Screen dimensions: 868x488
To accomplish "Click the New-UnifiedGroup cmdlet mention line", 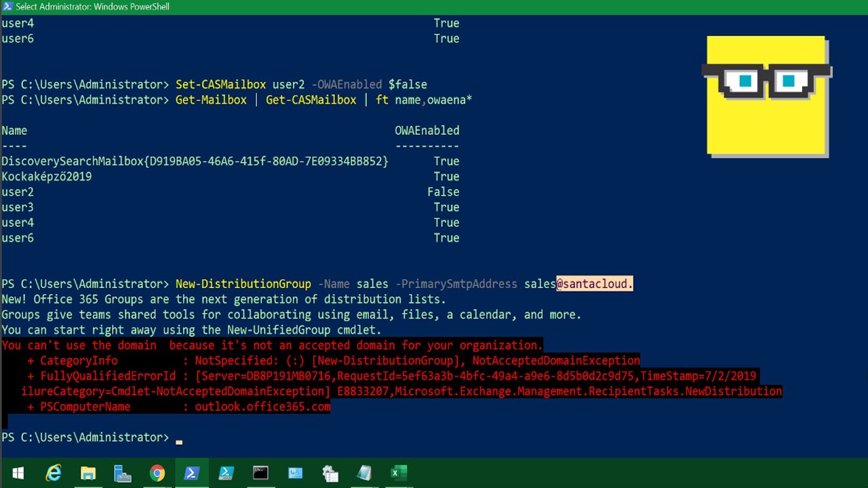I will pos(191,330).
